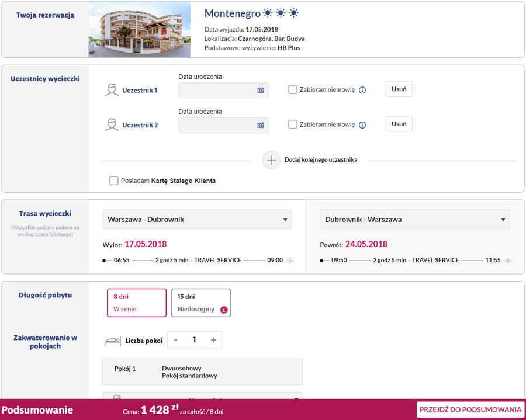Viewport: 526px width, 420px height.
Task: Click the Uczestnik 1 label link
Action: pos(140,90)
